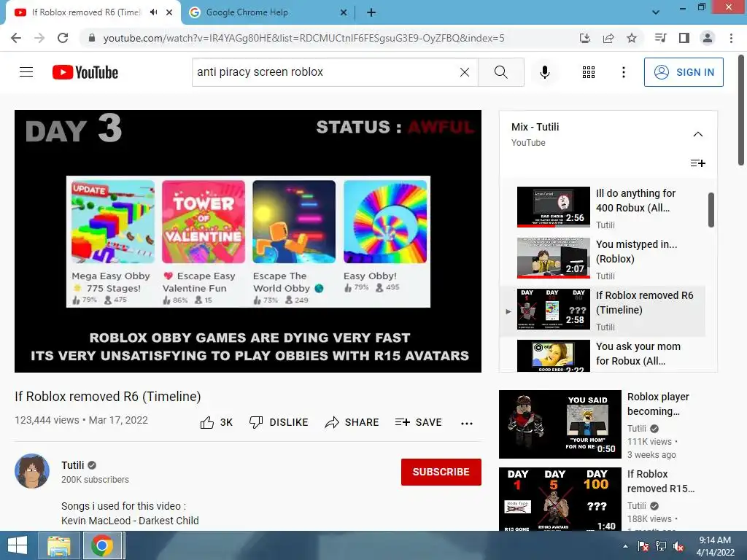Save the video to a playlist

(418, 422)
